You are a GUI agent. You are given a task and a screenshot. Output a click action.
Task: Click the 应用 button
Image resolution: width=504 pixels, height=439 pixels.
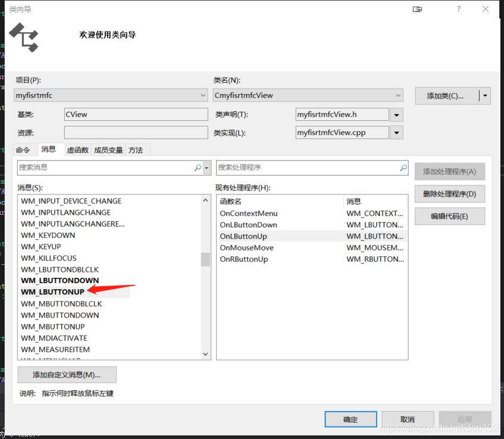pyautogui.click(x=465, y=419)
